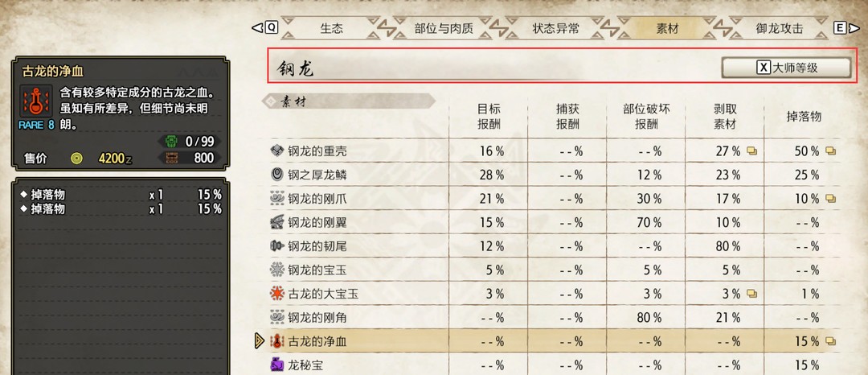Open the 状态异常 tab
Screen dimensions: 868x375
click(x=555, y=28)
